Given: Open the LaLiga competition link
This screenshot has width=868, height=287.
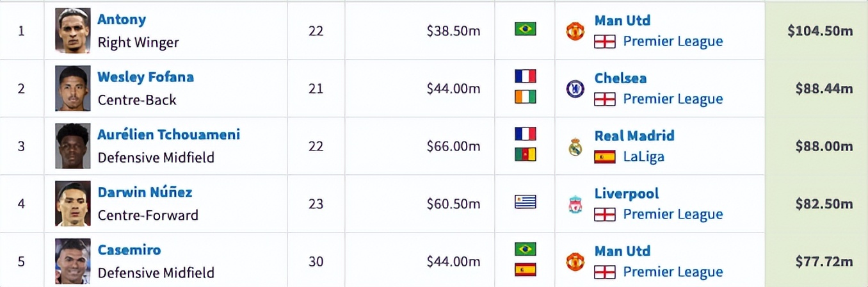Looking at the screenshot, I should point(643,157).
